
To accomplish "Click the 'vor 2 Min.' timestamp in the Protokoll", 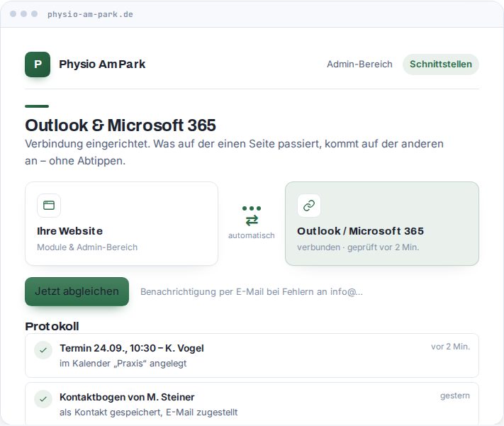I will (x=450, y=347).
